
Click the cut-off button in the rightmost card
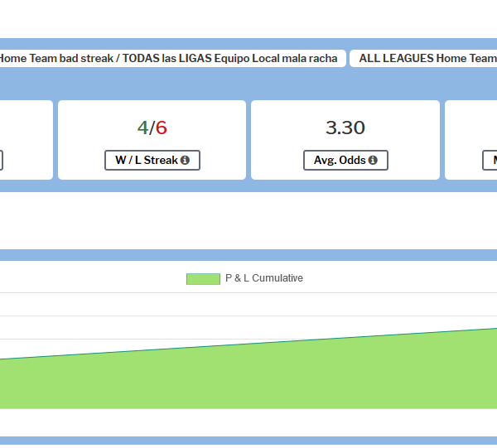[490, 161]
